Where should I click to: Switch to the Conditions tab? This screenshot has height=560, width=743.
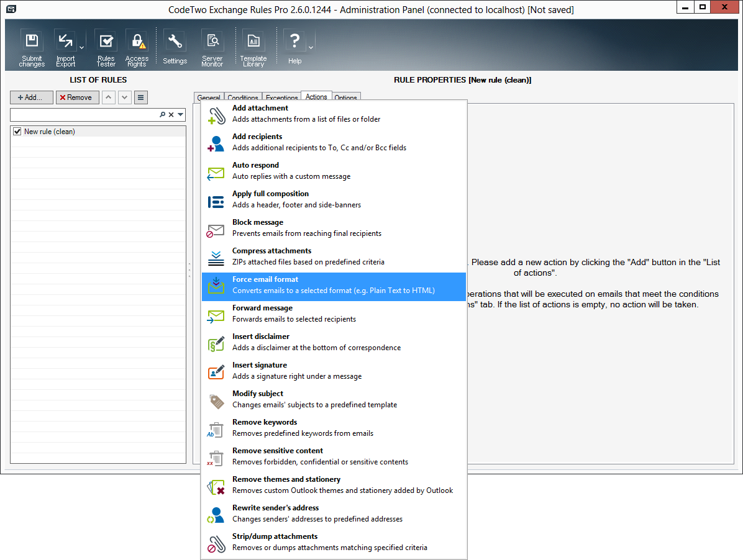pos(243,97)
